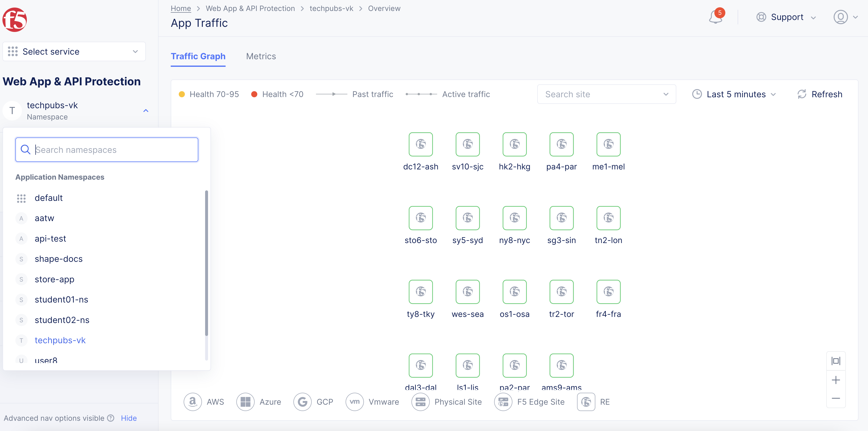Zoom out on the traffic graph
The height and width of the screenshot is (431, 868).
tap(836, 398)
